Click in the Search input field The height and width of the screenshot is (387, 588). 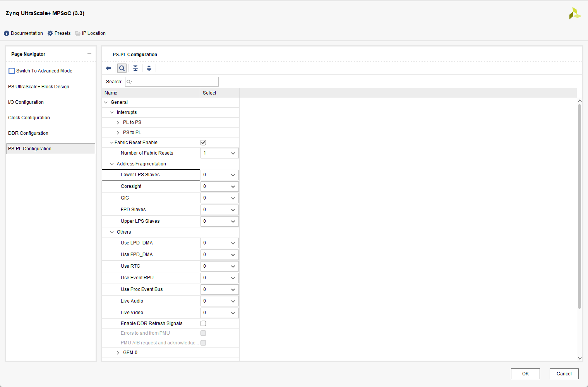point(172,82)
